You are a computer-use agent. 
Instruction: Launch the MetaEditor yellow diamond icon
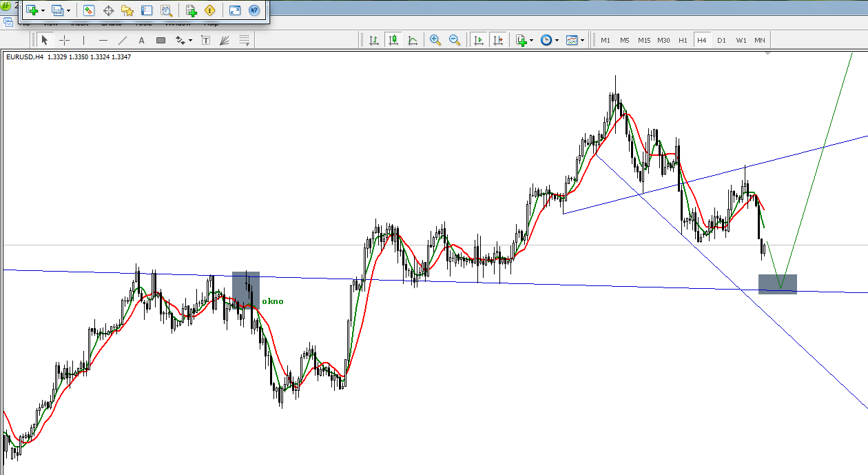(x=210, y=10)
